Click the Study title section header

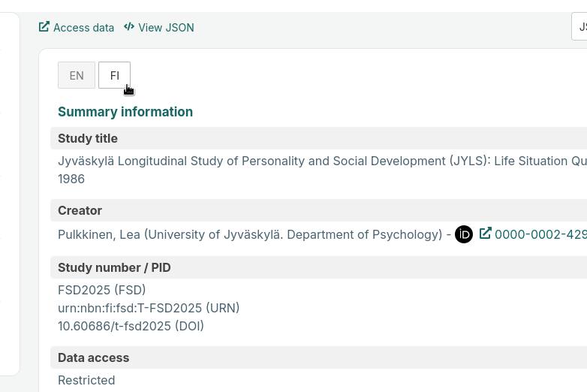click(318, 138)
